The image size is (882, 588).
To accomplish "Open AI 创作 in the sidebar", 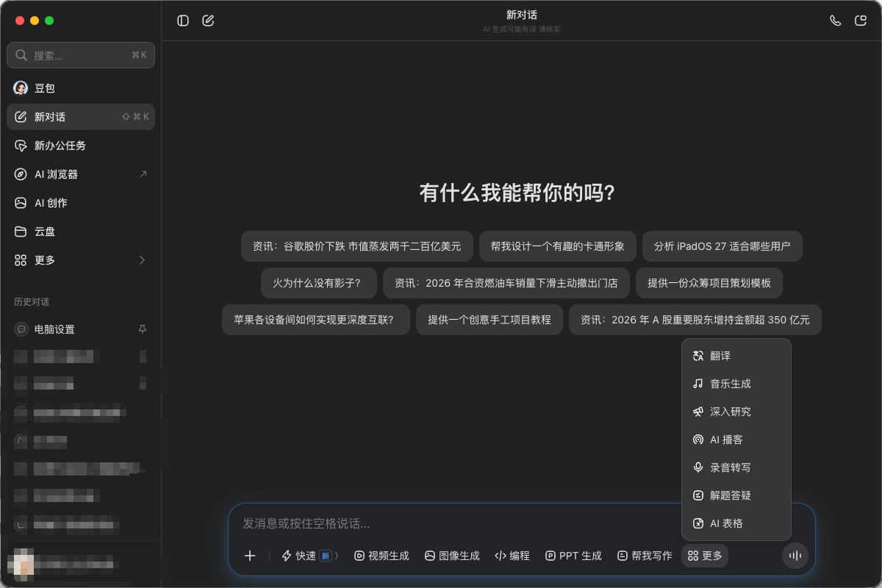I will [x=81, y=203].
